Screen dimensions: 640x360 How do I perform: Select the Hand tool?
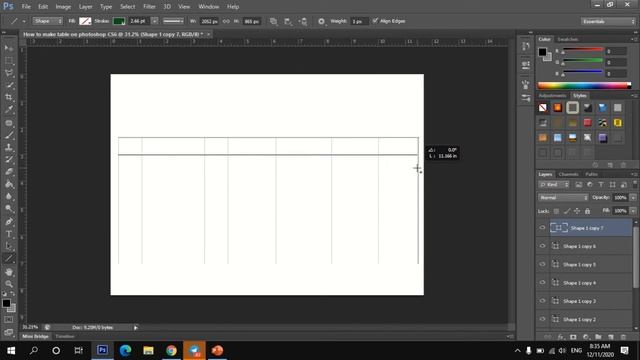point(9,272)
